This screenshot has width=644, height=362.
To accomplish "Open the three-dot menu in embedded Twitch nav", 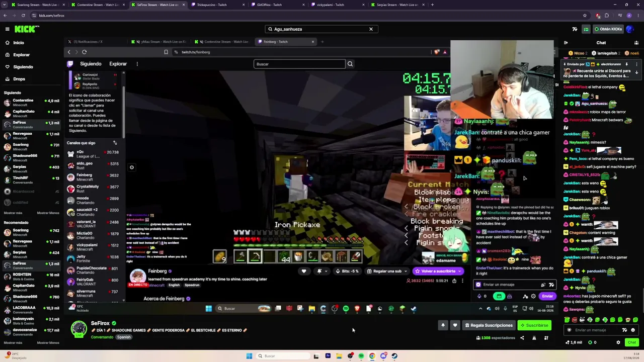I will (137, 64).
